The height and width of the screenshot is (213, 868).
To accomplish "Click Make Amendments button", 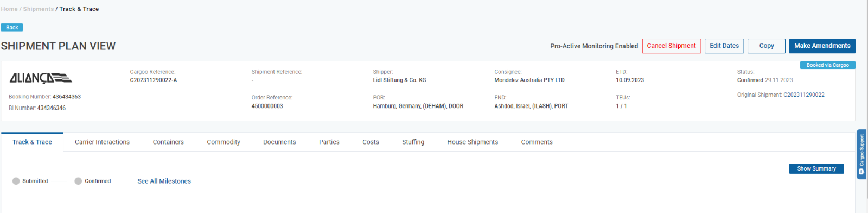I will coord(822,46).
